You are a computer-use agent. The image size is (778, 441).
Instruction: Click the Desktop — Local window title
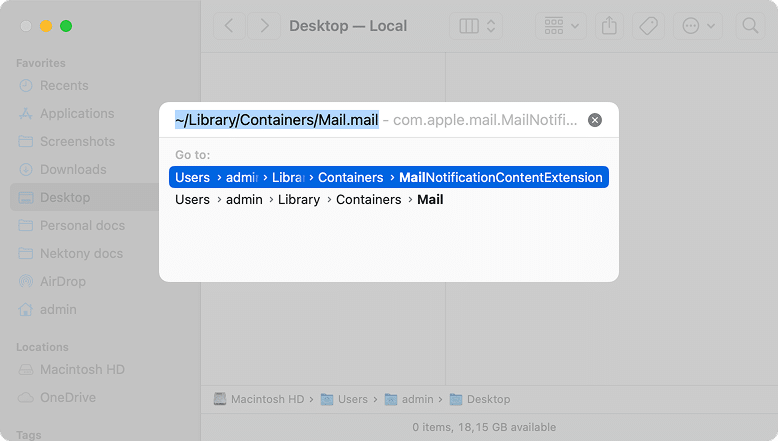click(348, 26)
